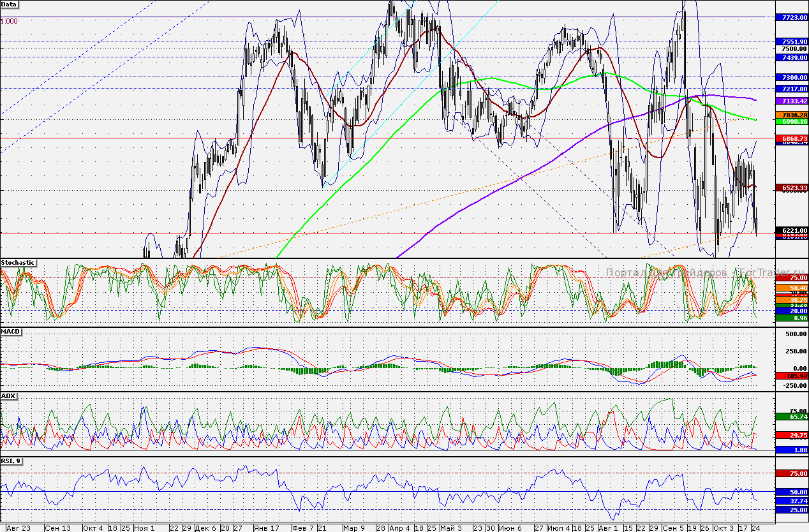Click the dark red 6523.33 price tag
Image resolution: width=809 pixels, height=532 pixels.
point(791,188)
